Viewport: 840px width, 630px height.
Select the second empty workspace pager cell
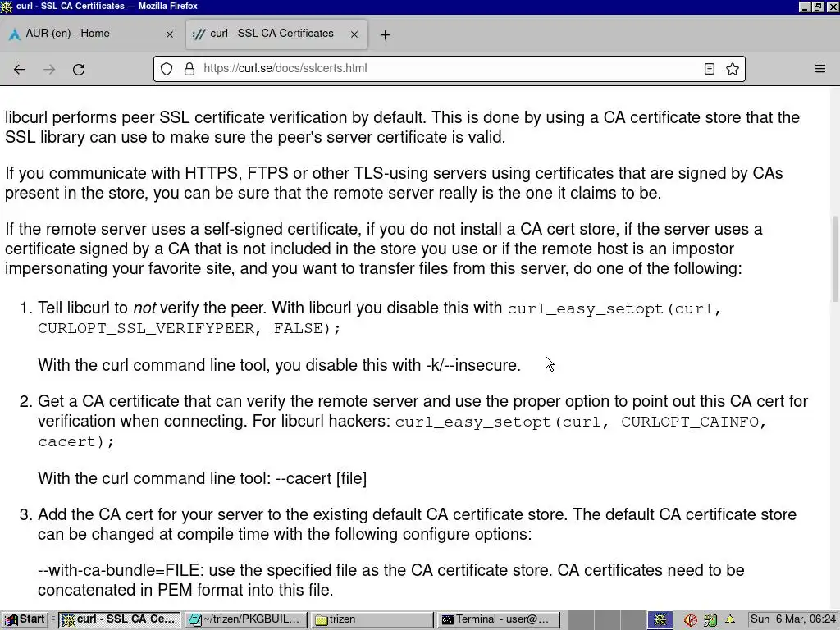pyautogui.click(x=607, y=620)
